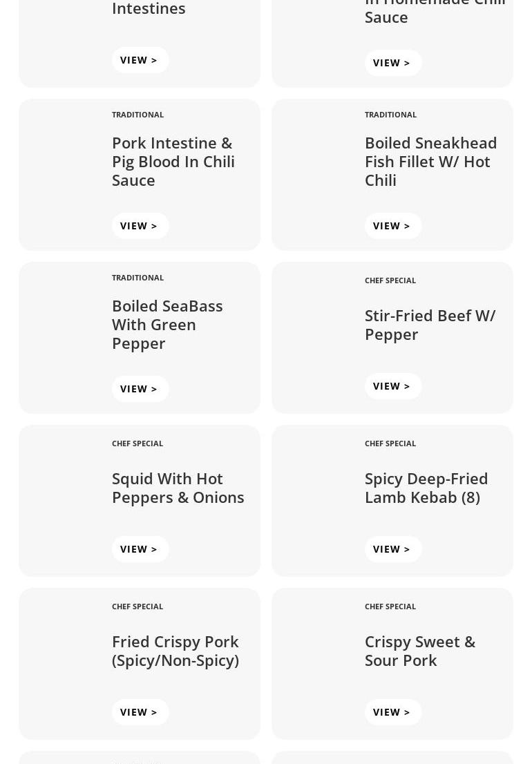
Task: View Boiled SeaBass With Green Pepper
Action: (140, 389)
